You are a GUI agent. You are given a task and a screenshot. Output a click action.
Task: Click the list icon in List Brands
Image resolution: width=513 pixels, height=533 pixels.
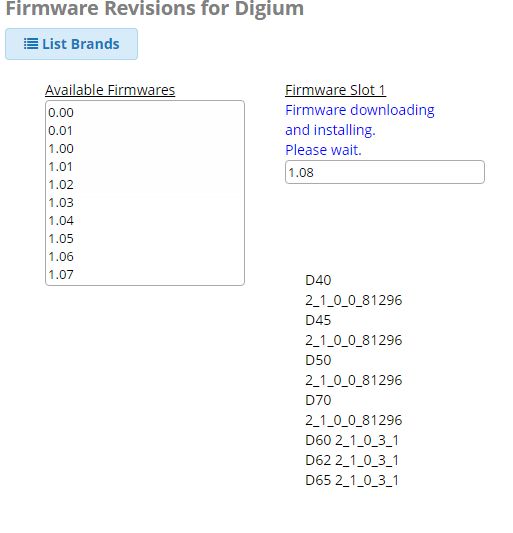click(31, 44)
